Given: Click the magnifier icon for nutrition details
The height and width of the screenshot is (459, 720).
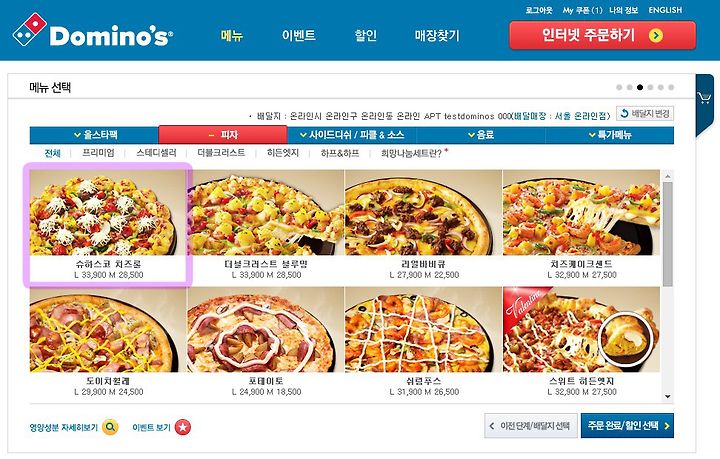Looking at the screenshot, I should [110, 427].
